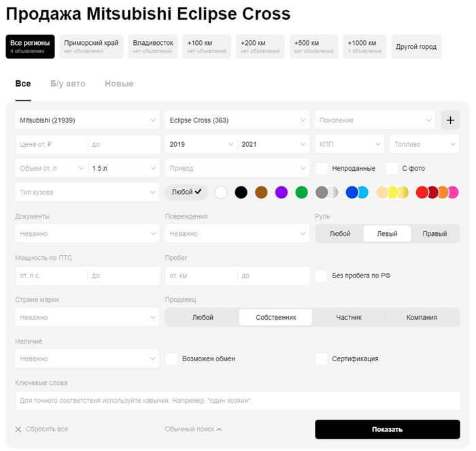The height and width of the screenshot is (451, 476).
Task: Expand the Поколение dropdown
Action: click(x=375, y=120)
